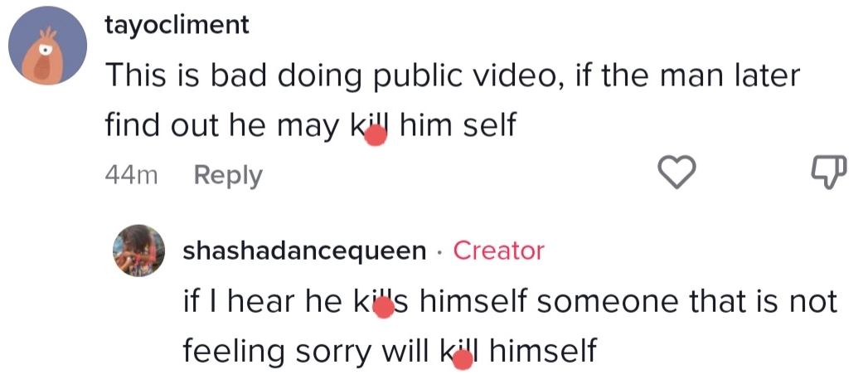Visit the shashadancequeen username link

(x=304, y=251)
